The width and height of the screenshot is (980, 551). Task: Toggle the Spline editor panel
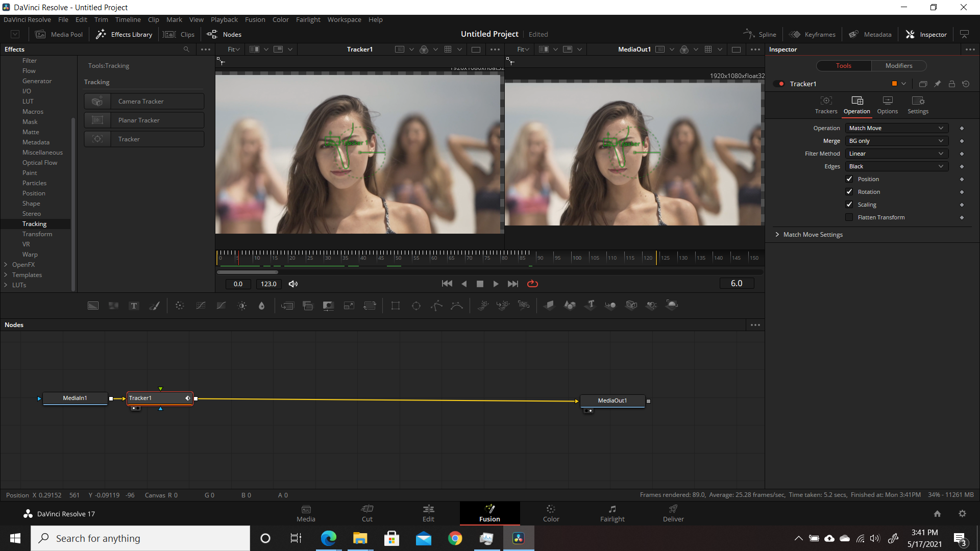759,34
